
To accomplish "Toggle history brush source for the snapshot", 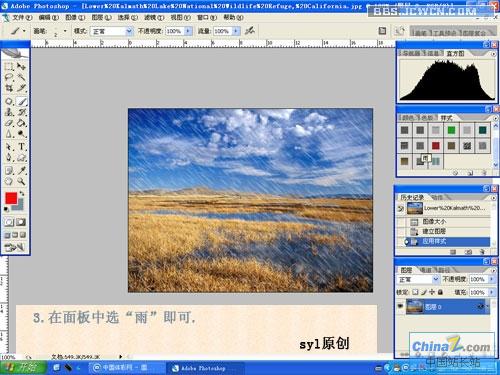I will (400, 209).
